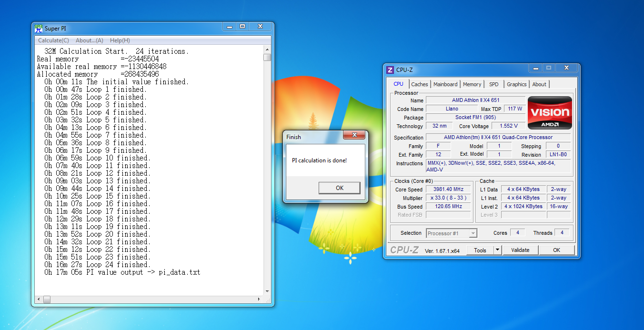
Task: Click the Super PI vertical scrollbar down arrow
Action: point(267,291)
